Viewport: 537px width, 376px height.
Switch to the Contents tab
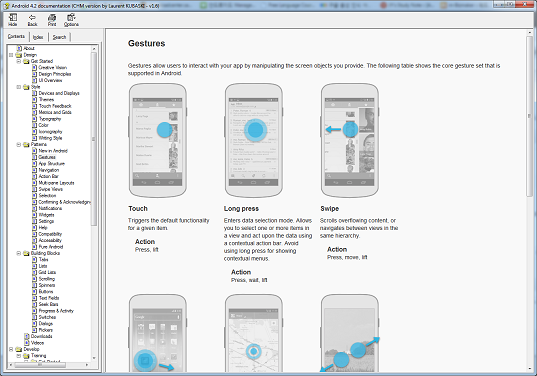(x=16, y=36)
